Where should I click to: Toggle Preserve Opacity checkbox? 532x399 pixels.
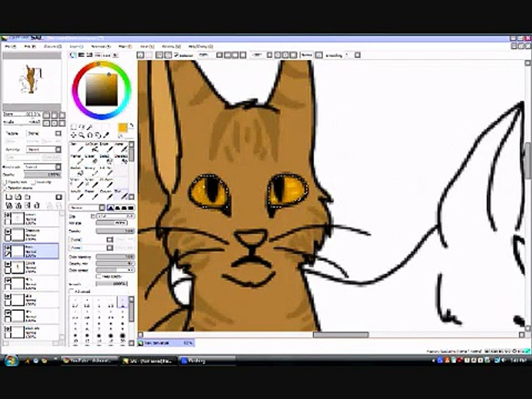(x=5, y=182)
